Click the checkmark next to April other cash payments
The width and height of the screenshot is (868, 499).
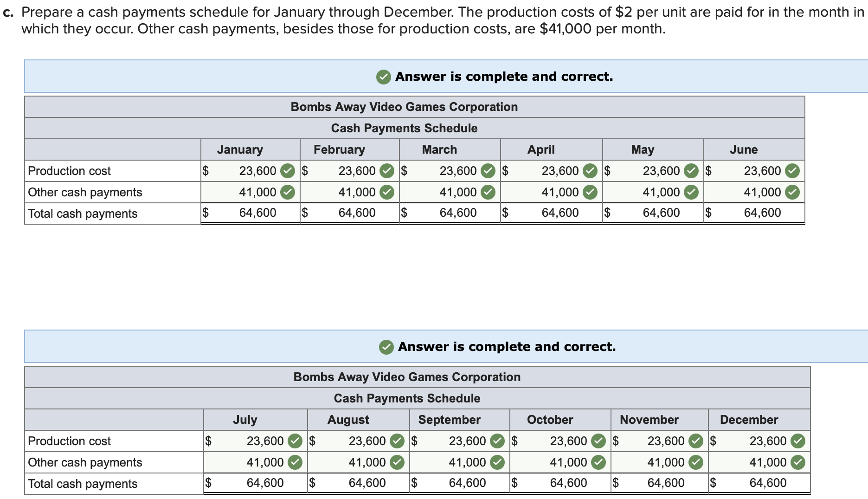589,192
